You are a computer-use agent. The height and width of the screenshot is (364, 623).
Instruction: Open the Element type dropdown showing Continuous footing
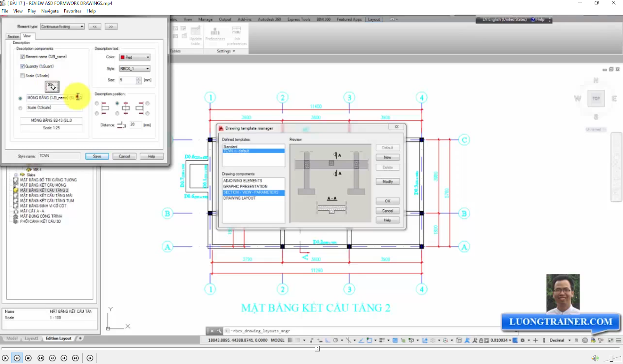(x=82, y=26)
